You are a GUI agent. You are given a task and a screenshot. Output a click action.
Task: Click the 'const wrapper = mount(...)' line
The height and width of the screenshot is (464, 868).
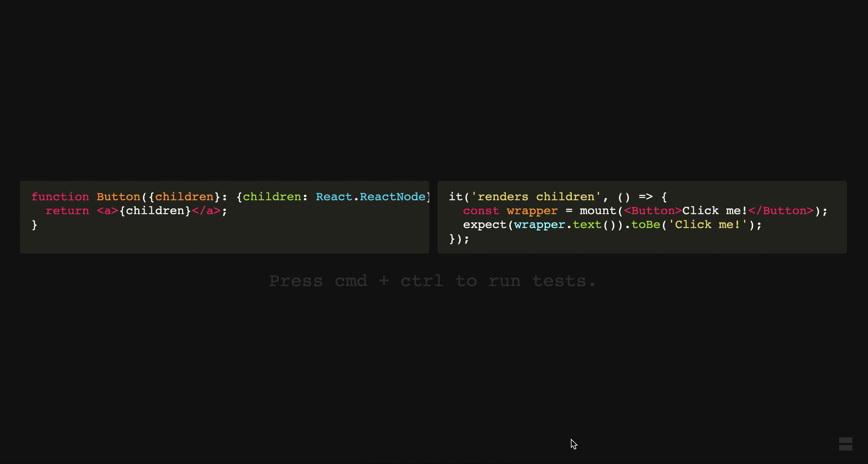(646, 211)
